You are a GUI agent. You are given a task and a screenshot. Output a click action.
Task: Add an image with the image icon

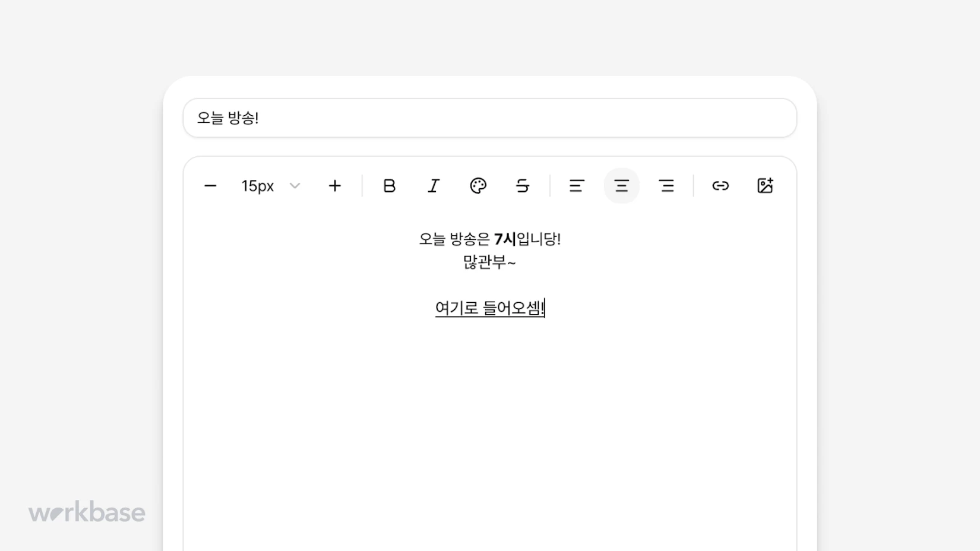(x=765, y=186)
